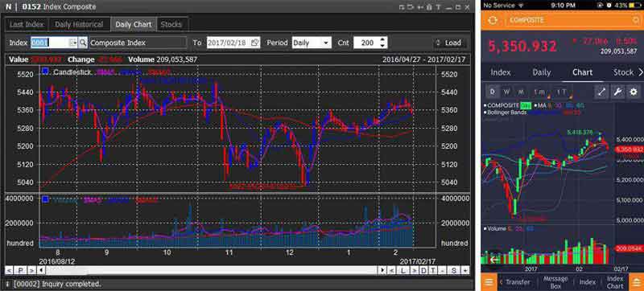Tap the left-arrow overlay on the mobile volume chart

click(494, 259)
